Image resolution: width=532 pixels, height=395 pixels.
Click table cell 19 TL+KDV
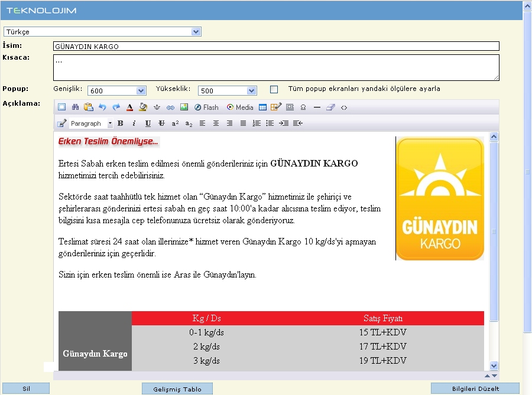382,361
